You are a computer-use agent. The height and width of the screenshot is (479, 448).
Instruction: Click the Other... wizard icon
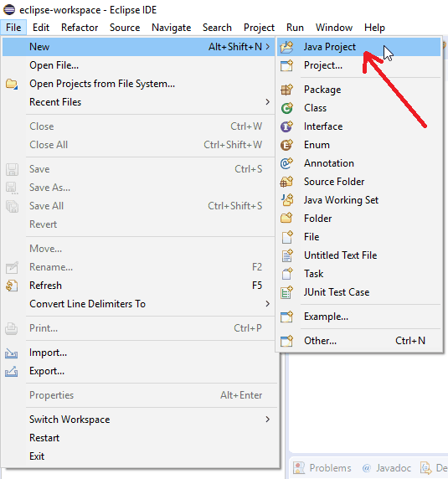tap(286, 341)
